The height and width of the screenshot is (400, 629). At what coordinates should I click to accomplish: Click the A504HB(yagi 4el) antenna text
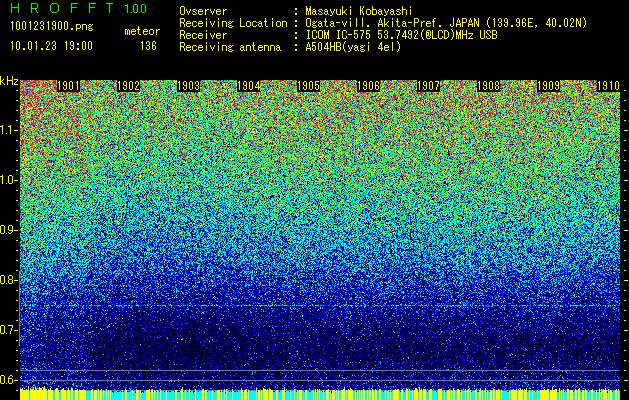pos(353,47)
